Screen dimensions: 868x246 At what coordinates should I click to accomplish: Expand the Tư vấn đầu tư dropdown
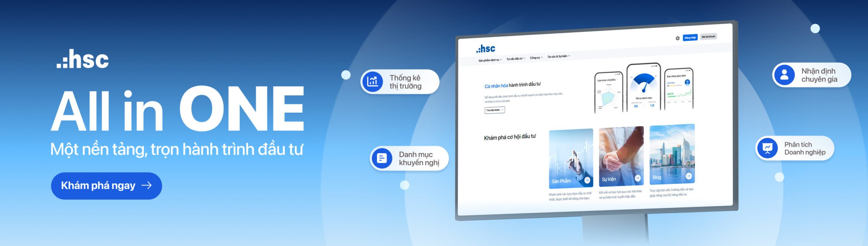[x=516, y=59]
